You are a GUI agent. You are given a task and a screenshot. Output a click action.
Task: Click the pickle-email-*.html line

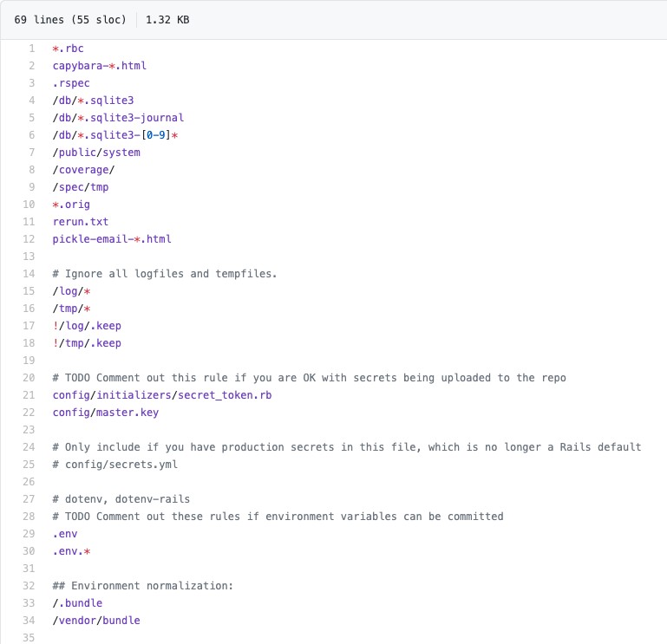pyautogui.click(x=112, y=239)
